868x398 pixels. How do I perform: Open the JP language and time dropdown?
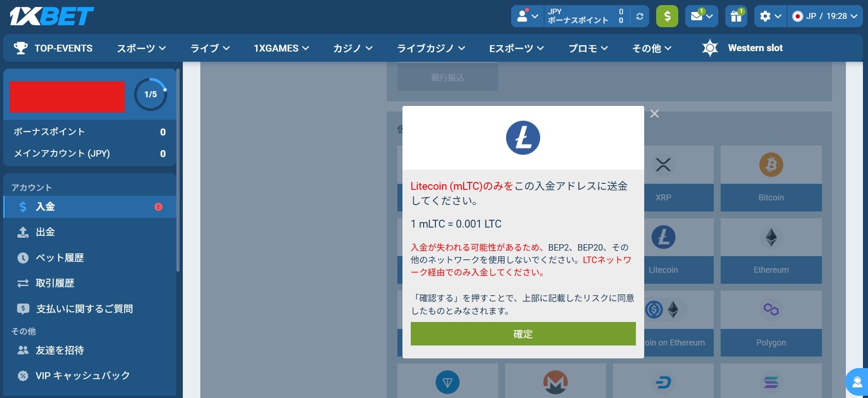pos(825,17)
